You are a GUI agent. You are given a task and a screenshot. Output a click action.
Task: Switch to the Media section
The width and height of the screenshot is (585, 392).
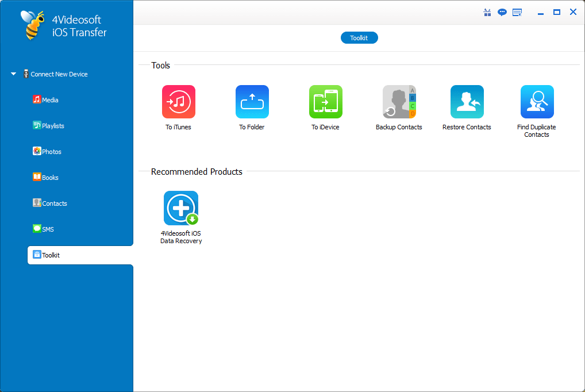coord(49,99)
